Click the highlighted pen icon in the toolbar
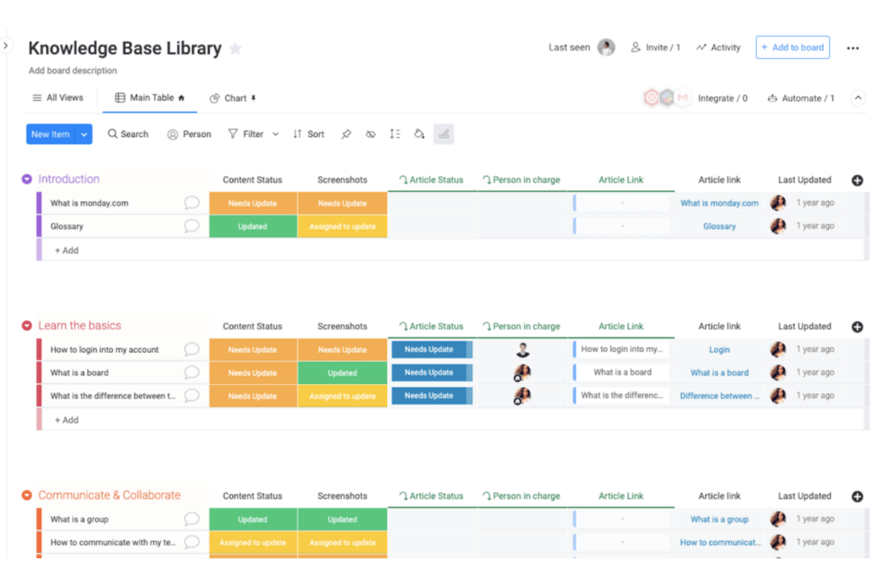The image size is (882, 588). tap(443, 134)
